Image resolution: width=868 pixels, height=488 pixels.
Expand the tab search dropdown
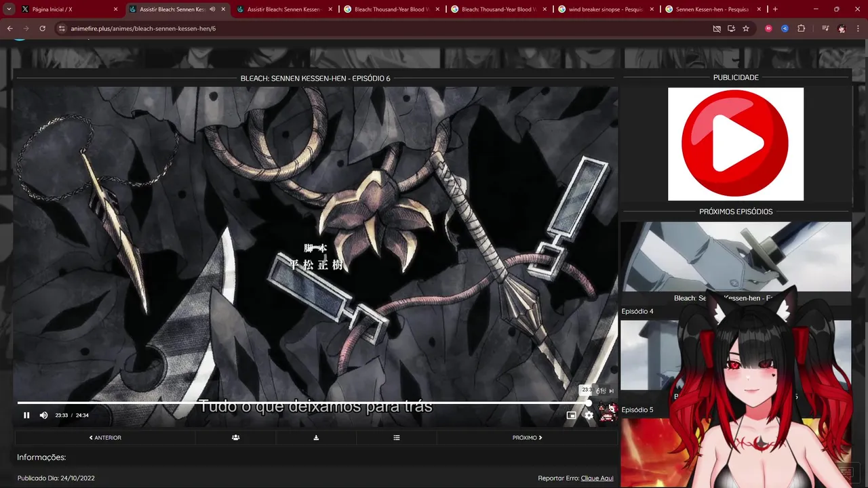8,9
